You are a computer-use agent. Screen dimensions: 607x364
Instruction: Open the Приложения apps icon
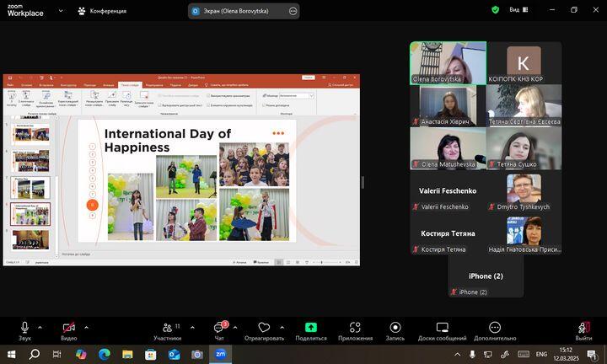(355, 327)
